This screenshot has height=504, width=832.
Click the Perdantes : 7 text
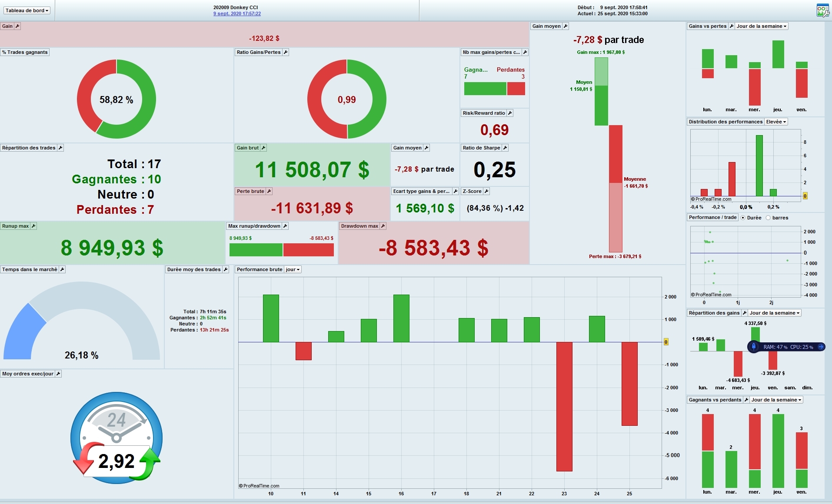tap(115, 209)
